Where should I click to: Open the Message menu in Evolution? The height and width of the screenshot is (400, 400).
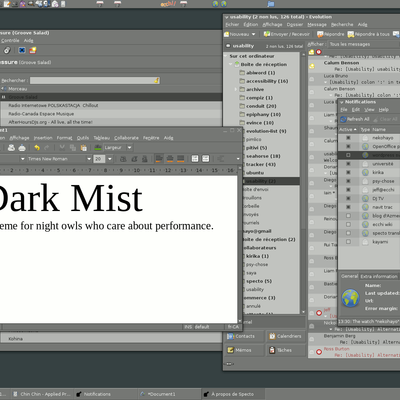(x=317, y=24)
